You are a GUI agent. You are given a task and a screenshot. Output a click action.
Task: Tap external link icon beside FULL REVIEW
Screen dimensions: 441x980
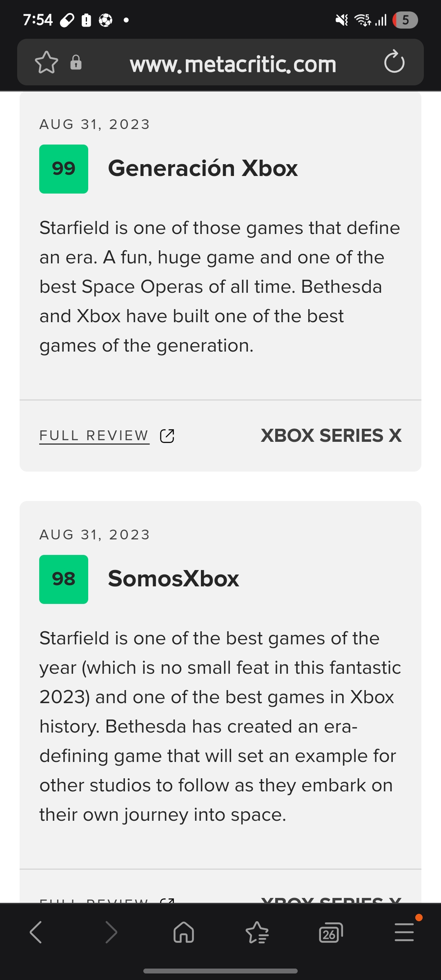(167, 436)
